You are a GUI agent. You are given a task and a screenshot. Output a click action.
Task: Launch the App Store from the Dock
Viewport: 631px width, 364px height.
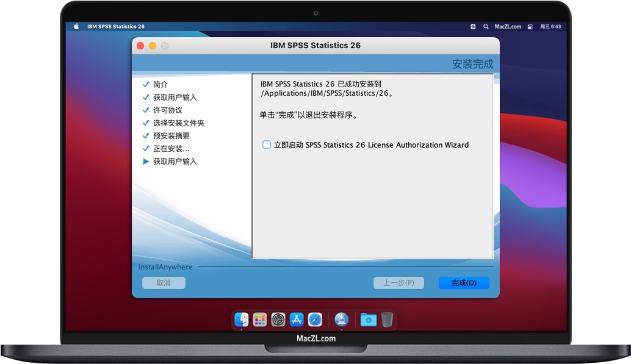coord(296,319)
